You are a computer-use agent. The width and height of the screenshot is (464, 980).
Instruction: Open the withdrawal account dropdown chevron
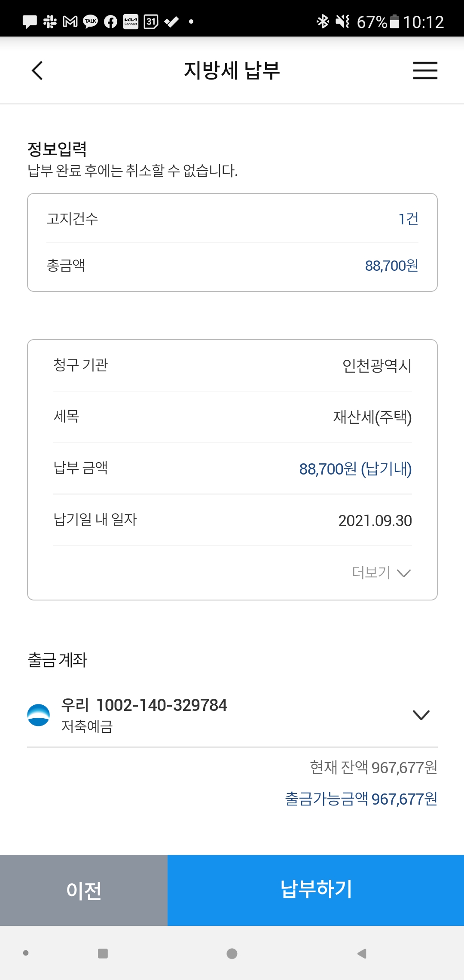click(x=421, y=715)
